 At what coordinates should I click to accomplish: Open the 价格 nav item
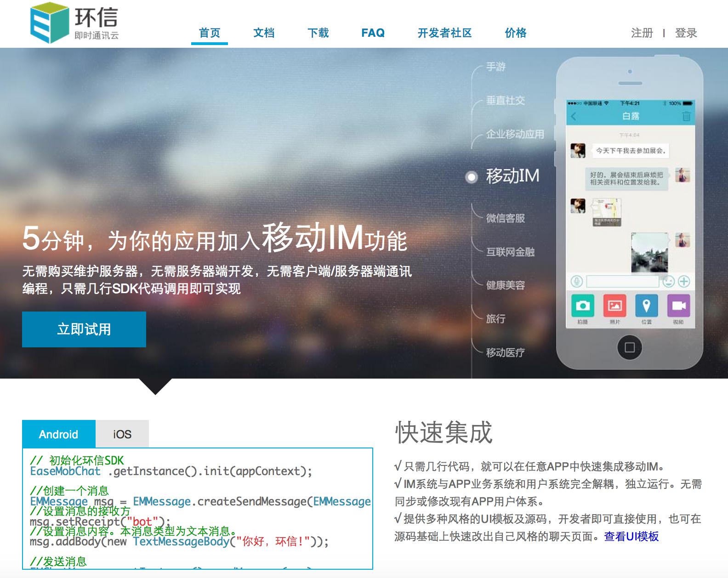[x=516, y=33]
